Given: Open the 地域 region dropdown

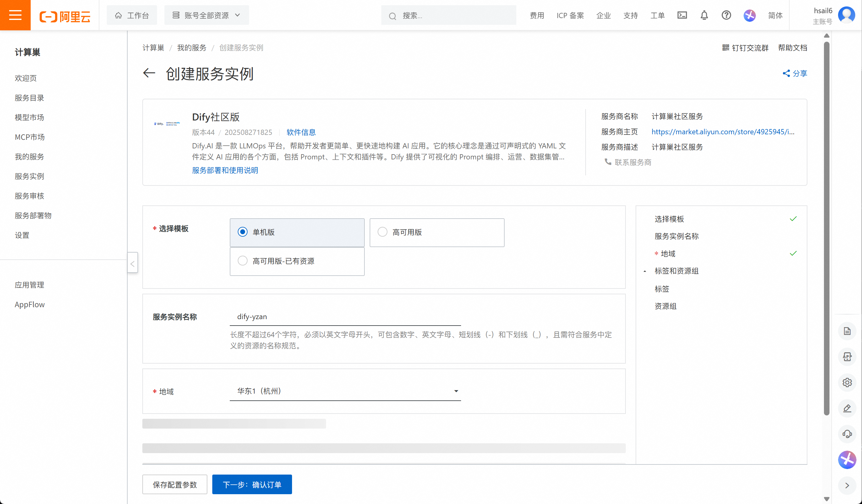Looking at the screenshot, I should 345,391.
